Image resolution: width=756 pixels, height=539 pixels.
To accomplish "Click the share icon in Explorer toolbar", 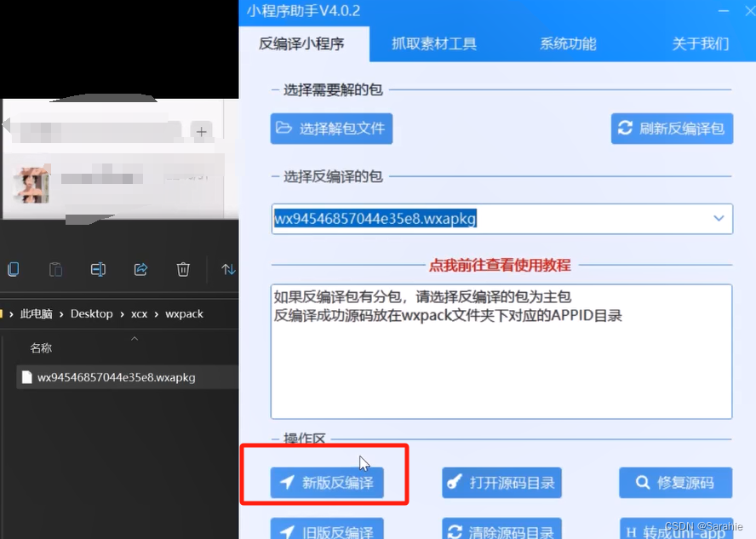I will (x=140, y=269).
